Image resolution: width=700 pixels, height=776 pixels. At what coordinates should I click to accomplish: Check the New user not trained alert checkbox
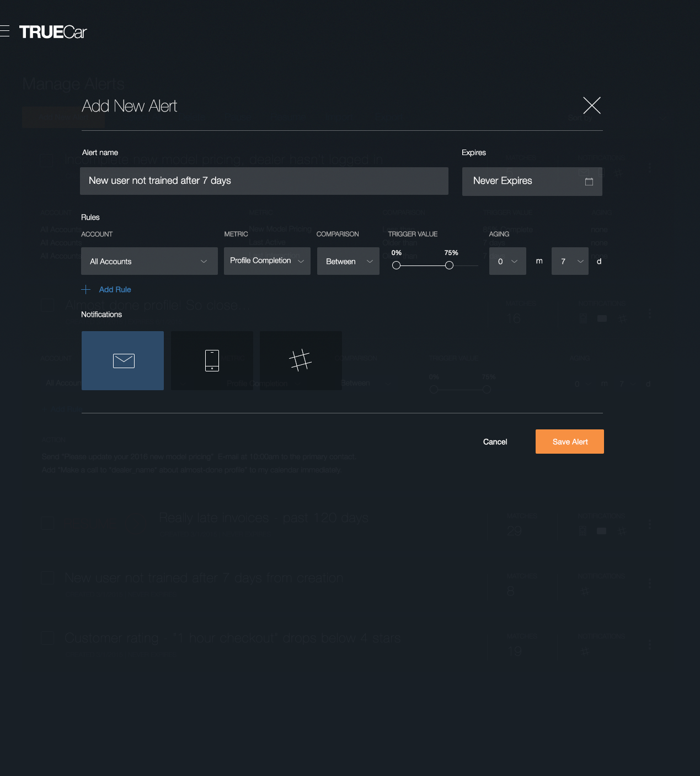tap(47, 578)
